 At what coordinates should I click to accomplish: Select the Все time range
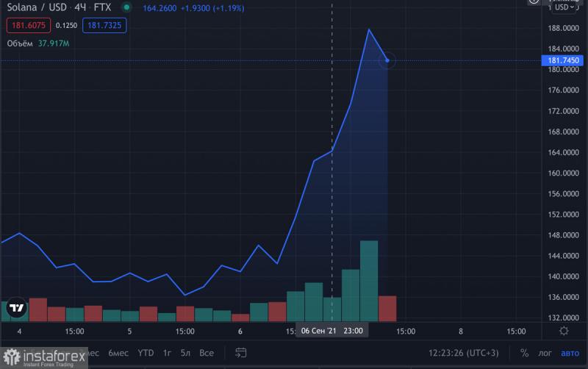coord(207,353)
